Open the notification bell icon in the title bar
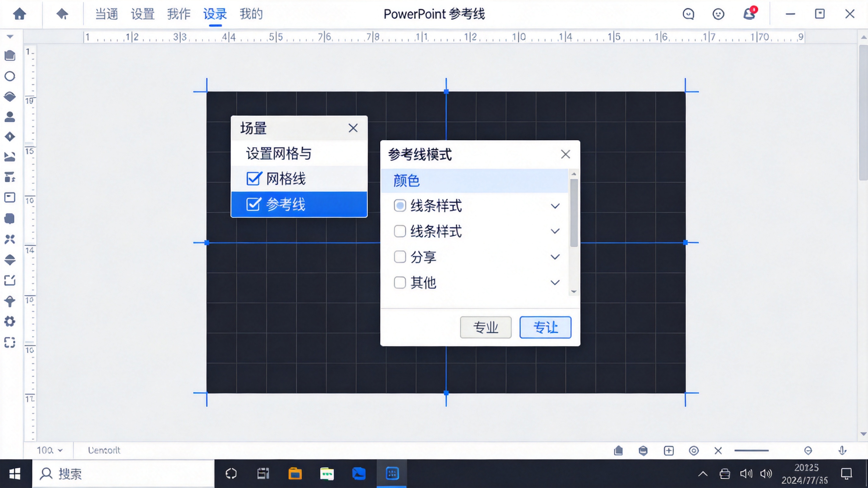 click(x=749, y=14)
